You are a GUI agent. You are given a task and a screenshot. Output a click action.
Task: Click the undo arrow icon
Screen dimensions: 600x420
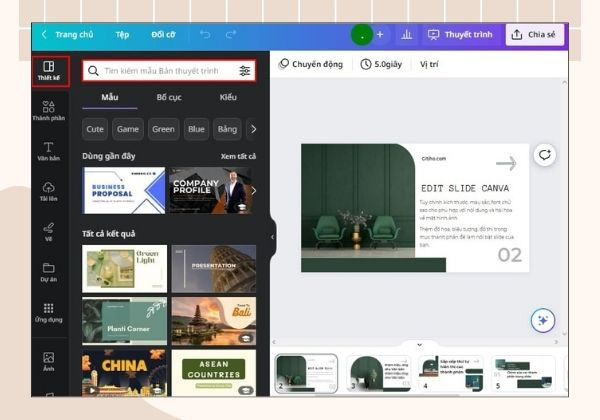pyautogui.click(x=205, y=35)
